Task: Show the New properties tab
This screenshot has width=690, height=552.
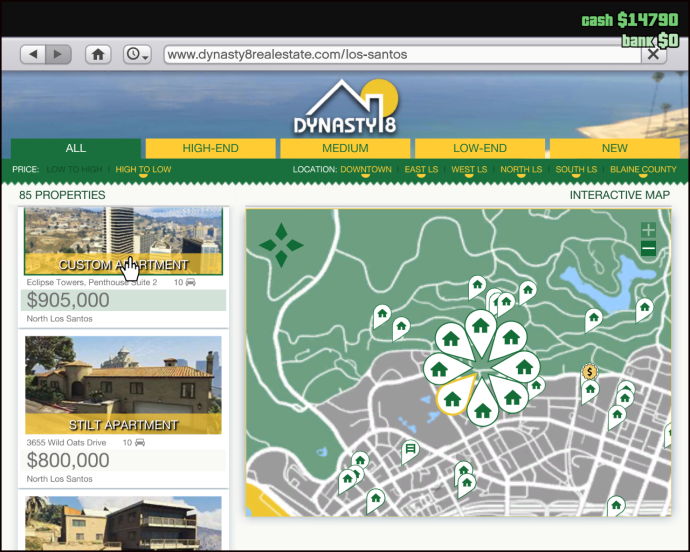Action: tap(615, 148)
